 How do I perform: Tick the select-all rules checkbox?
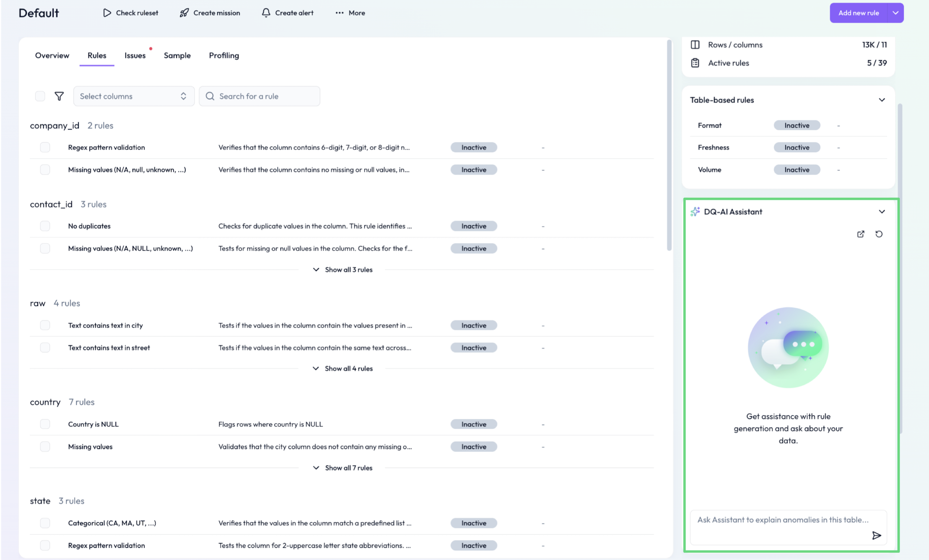pyautogui.click(x=40, y=96)
